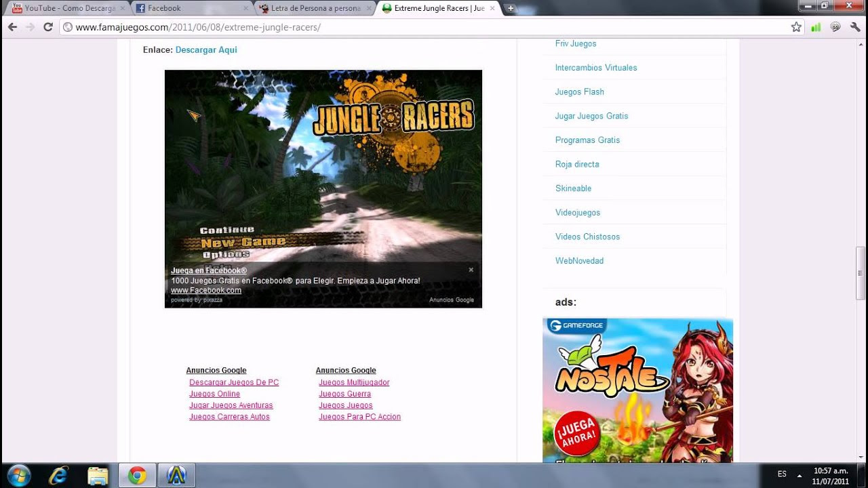Close the Facebook tab

(245, 8)
